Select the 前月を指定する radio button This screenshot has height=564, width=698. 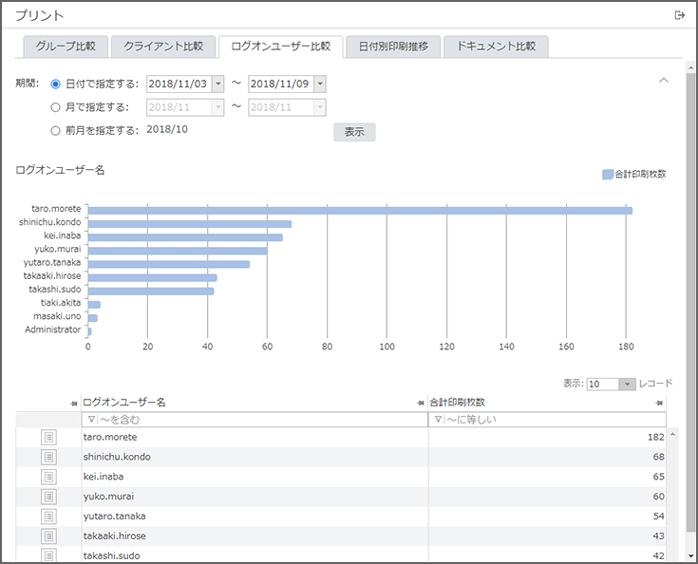[x=56, y=130]
